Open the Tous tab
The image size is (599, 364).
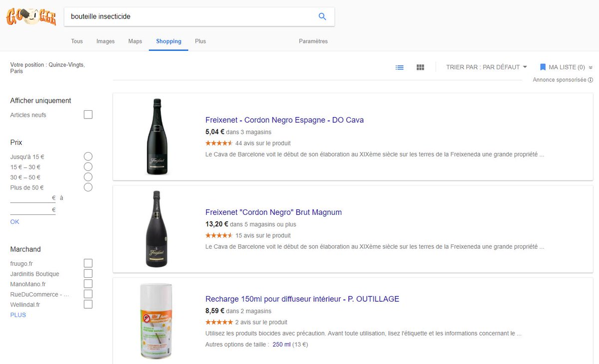[x=77, y=41]
